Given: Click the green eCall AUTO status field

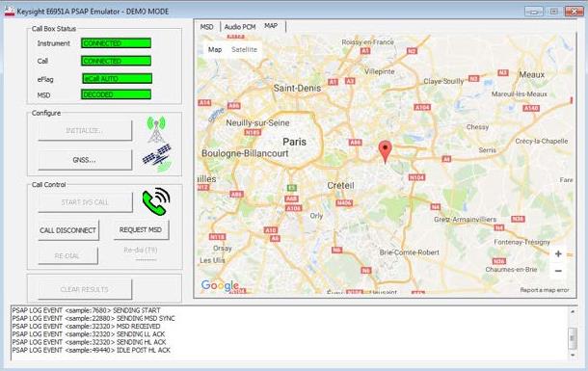Looking at the screenshot, I should coord(117,78).
